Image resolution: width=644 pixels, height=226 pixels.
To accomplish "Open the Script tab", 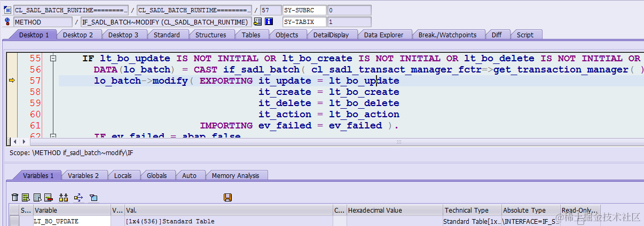I will [525, 35].
